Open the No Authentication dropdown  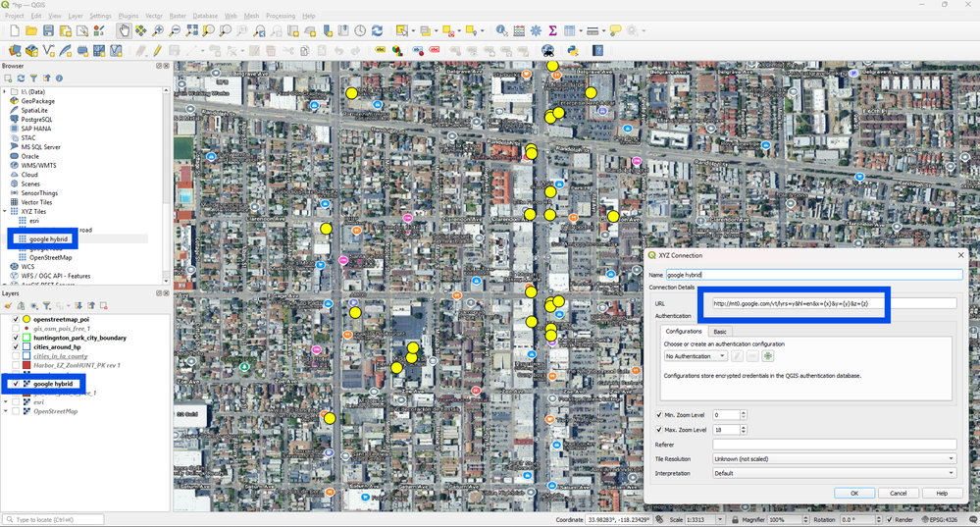(x=695, y=356)
